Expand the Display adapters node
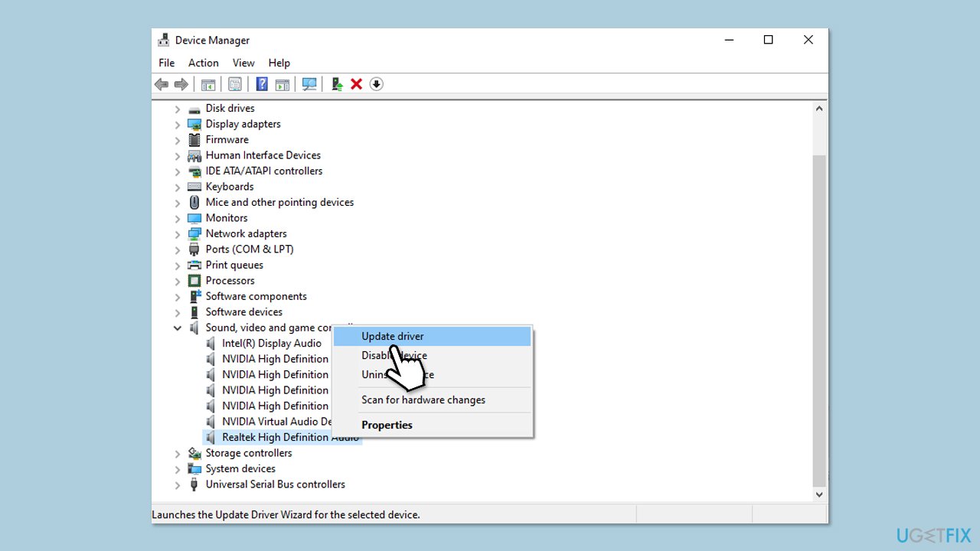 pos(178,124)
